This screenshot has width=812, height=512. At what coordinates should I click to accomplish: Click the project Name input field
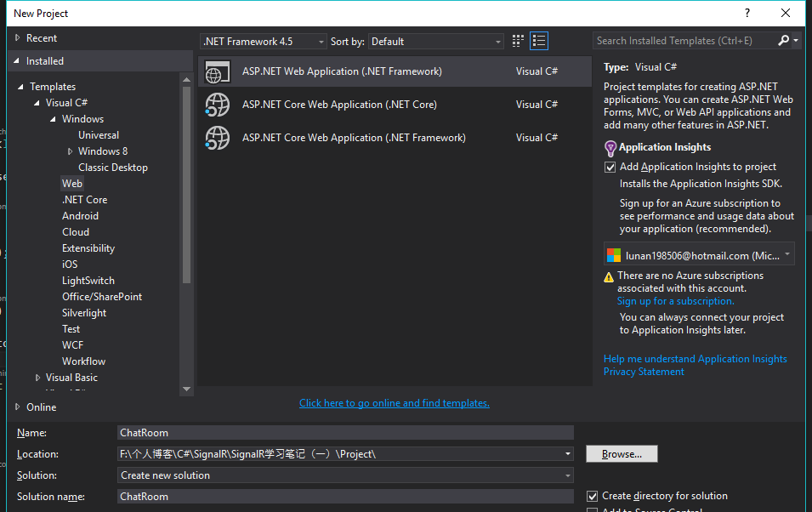[x=345, y=433]
